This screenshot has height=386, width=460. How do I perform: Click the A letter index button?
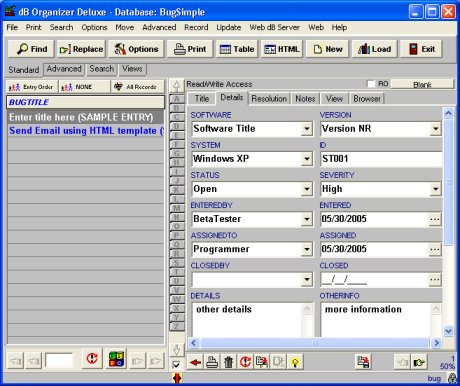click(x=177, y=99)
